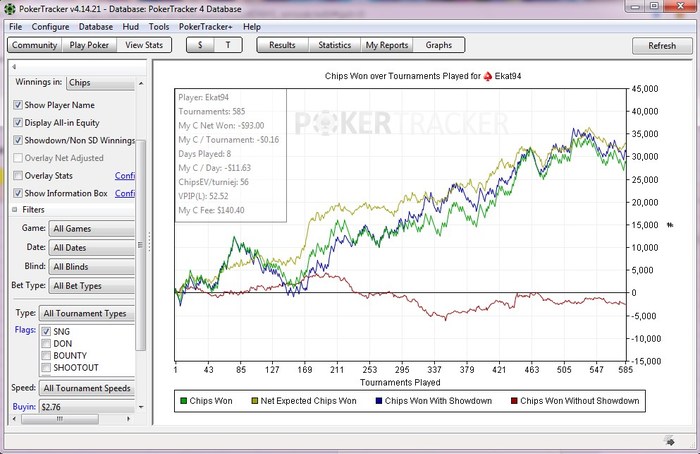
Task: Enable the Overlay Stats checkbox
Action: 18,175
